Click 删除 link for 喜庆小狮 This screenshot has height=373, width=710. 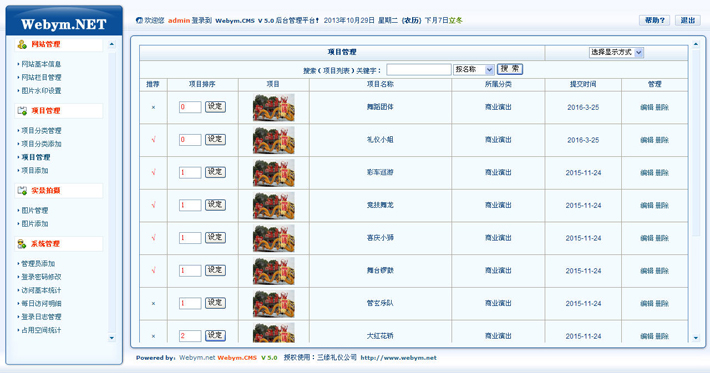(x=662, y=238)
